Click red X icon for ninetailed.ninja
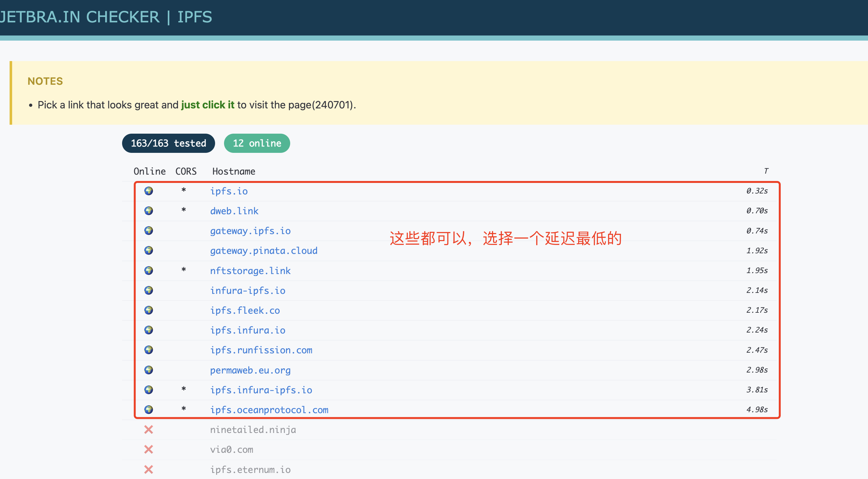The height and width of the screenshot is (479, 868). click(x=149, y=429)
